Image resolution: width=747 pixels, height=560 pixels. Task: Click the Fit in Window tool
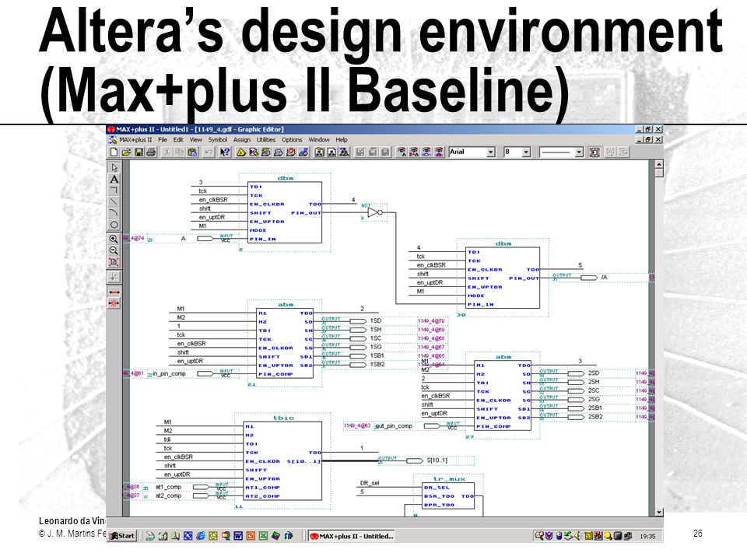[x=114, y=262]
